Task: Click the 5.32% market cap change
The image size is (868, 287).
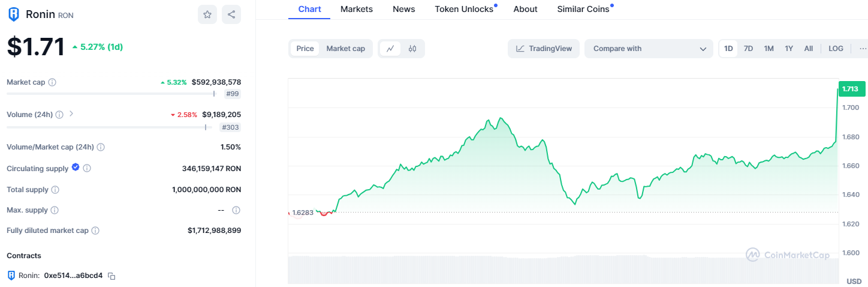Action: (174, 82)
